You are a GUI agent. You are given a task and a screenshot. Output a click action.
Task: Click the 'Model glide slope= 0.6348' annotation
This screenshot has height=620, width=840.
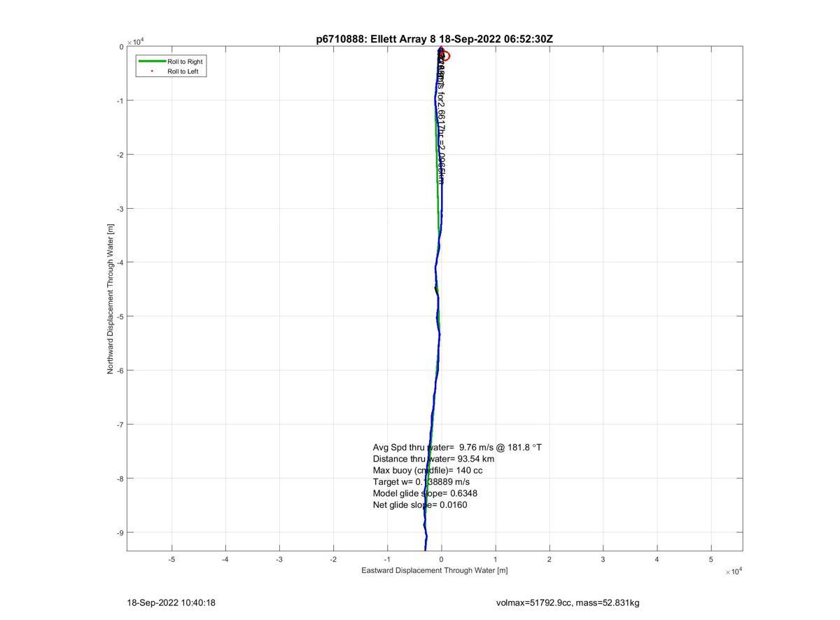click(425, 493)
